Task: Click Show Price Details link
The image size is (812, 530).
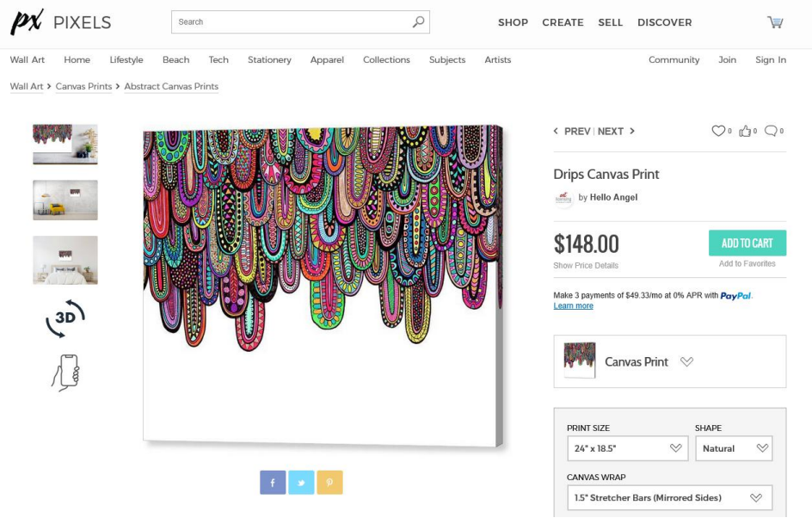Action: [x=586, y=265]
